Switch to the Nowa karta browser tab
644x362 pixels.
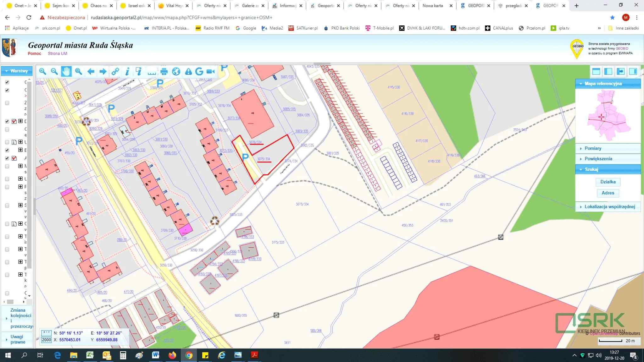pyautogui.click(x=433, y=6)
